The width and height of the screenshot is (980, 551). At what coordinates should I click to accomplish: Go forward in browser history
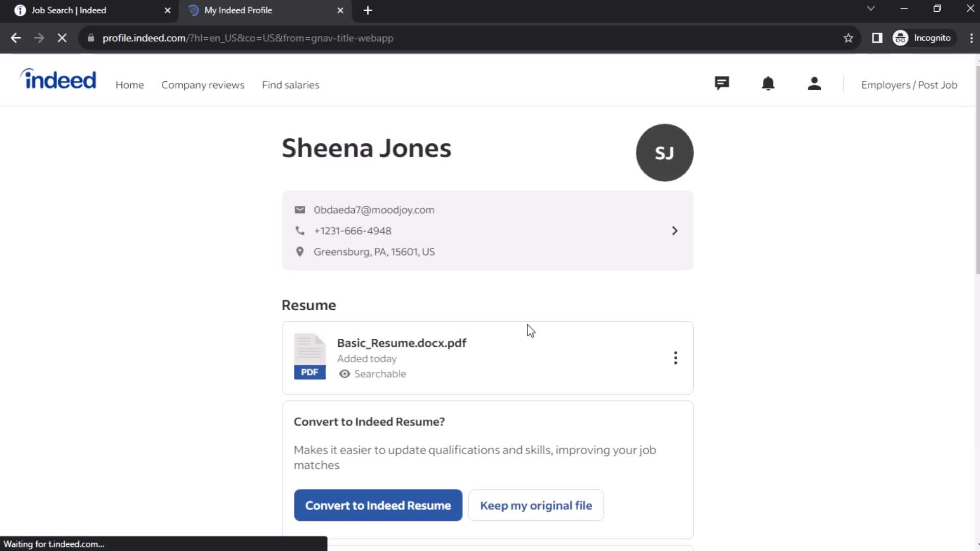point(39,38)
